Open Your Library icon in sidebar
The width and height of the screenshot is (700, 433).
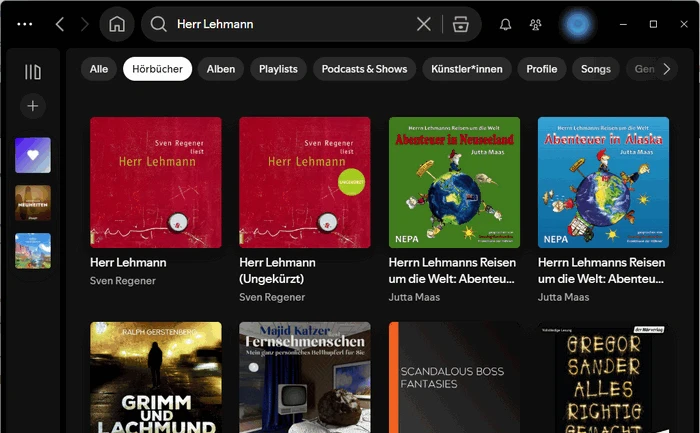point(33,72)
